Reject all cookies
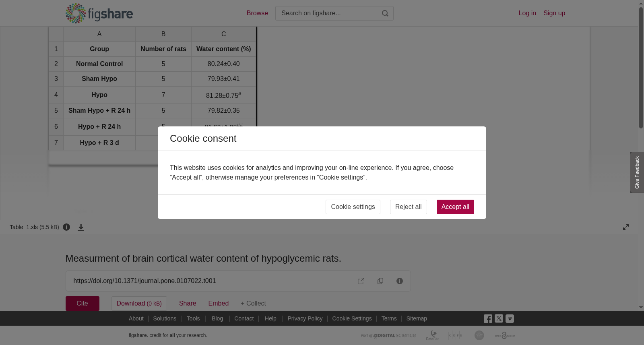The height and width of the screenshot is (345, 644). [408, 207]
